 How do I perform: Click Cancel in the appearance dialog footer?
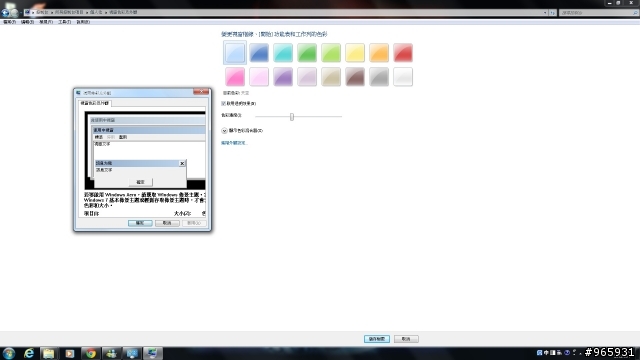pos(167,223)
